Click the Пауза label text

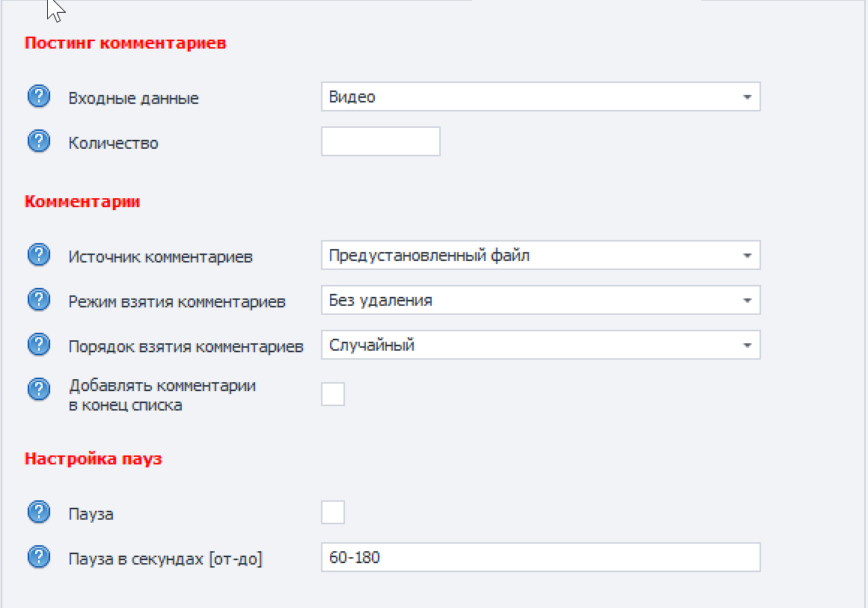click(x=91, y=515)
